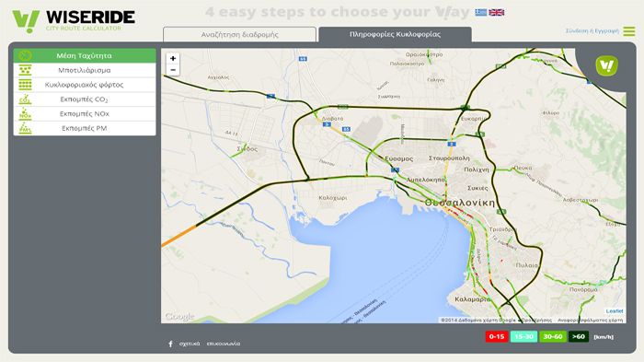Switch language with the UK flag
Viewport: 644px width, 362px height.
(x=496, y=12)
